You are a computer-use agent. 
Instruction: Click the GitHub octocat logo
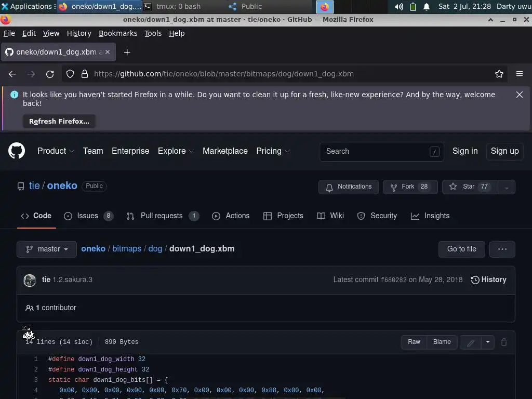pyautogui.click(x=17, y=151)
